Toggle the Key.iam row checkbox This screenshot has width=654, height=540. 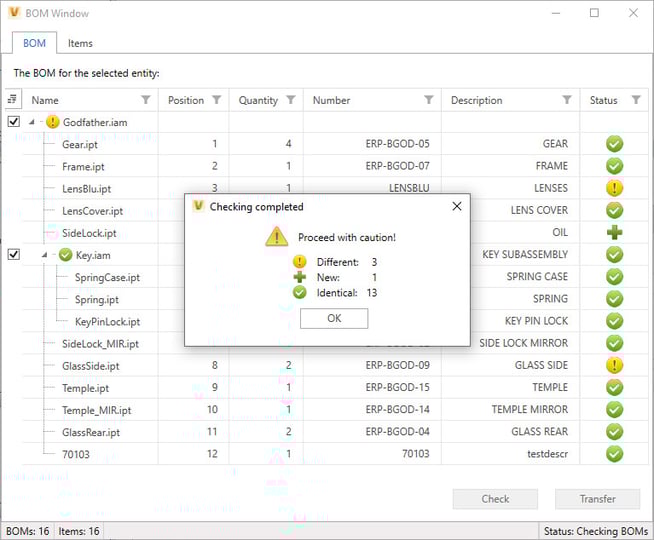(x=13, y=255)
